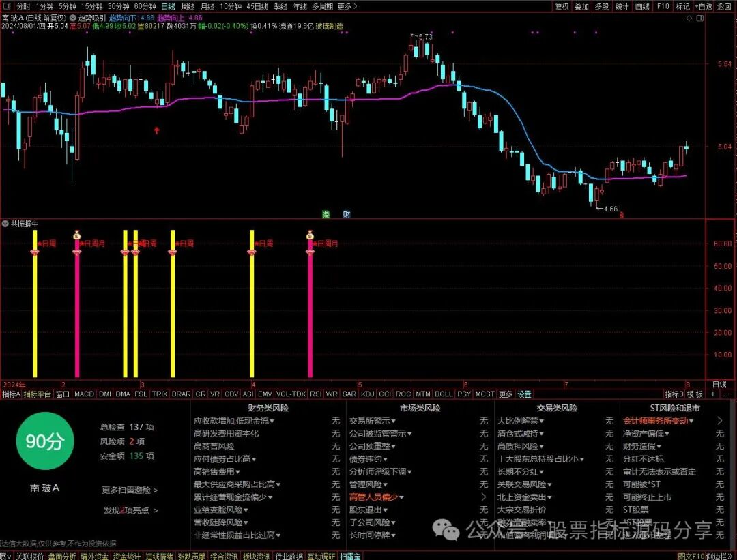Click the 模板 template button

pos(695,394)
